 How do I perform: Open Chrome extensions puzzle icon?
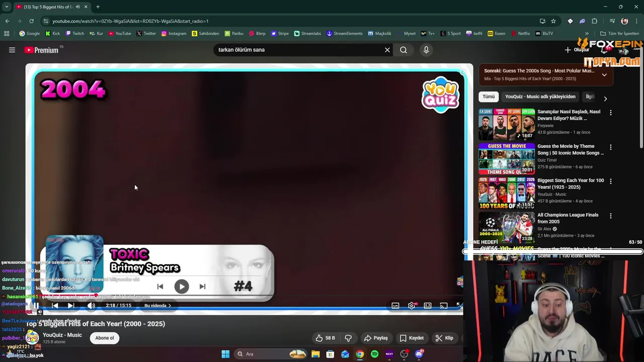[595, 21]
